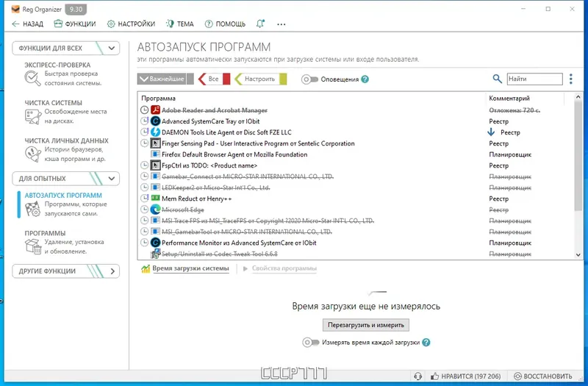Image resolution: width=588 pixels, height=386 pixels.
Task: Select the MSI_GamebarTool row
Action: point(356,232)
